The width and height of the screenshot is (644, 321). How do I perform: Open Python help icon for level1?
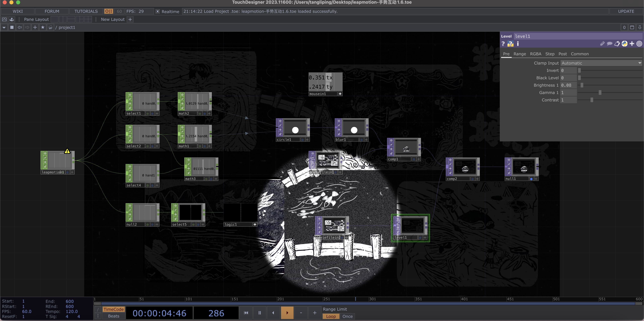pos(510,44)
